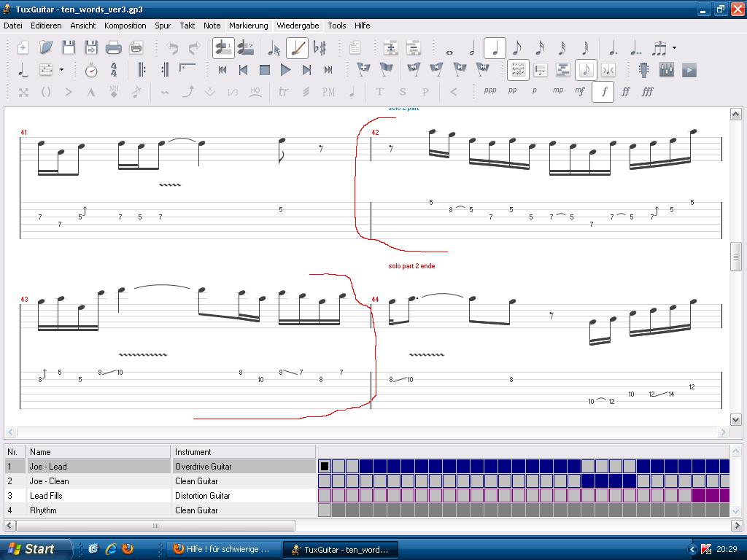747x560 pixels.
Task: Open the Spur menu
Action: pos(163,26)
